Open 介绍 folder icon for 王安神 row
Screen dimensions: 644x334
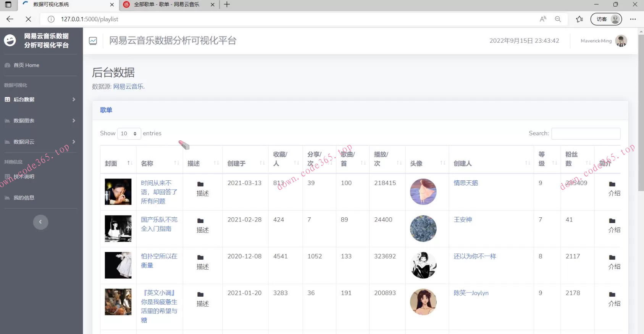[x=612, y=221]
